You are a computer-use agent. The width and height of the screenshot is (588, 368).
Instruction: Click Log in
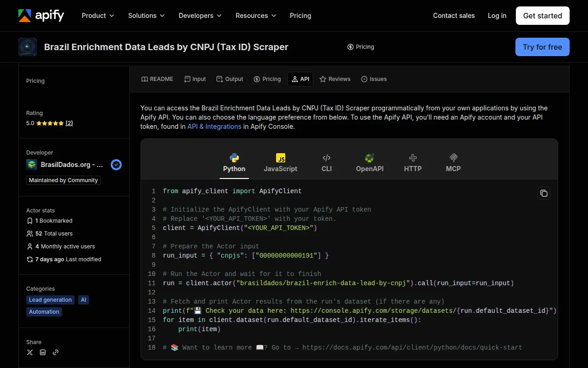click(497, 16)
